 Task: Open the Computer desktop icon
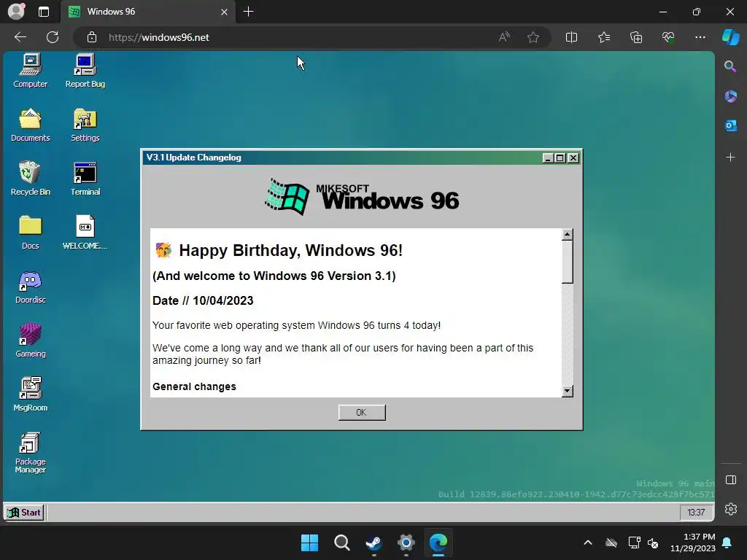pyautogui.click(x=31, y=71)
